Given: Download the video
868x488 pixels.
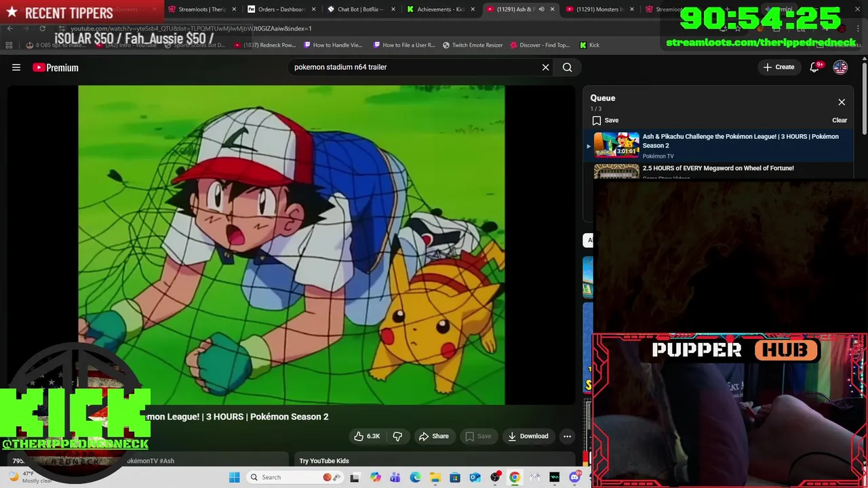Looking at the screenshot, I should pos(528,436).
